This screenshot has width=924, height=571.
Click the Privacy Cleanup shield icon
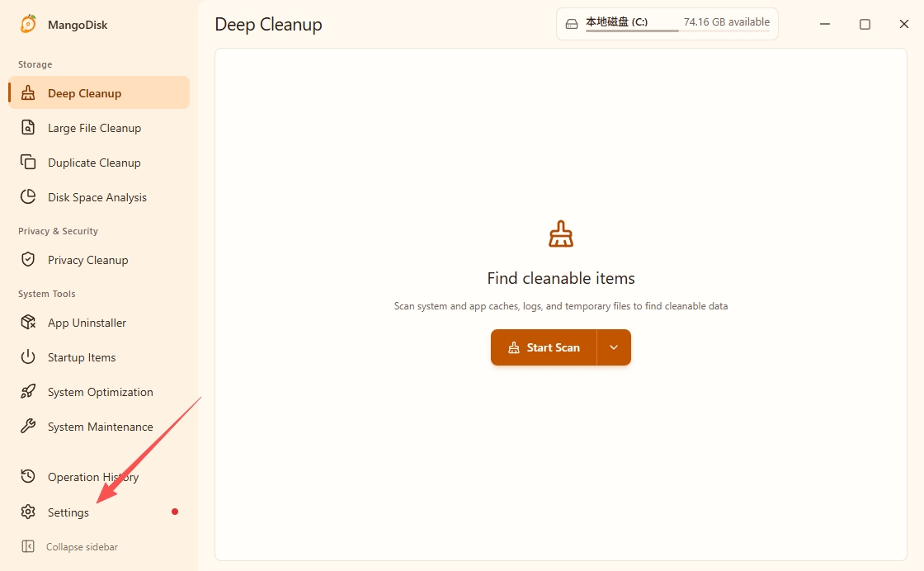[28, 259]
